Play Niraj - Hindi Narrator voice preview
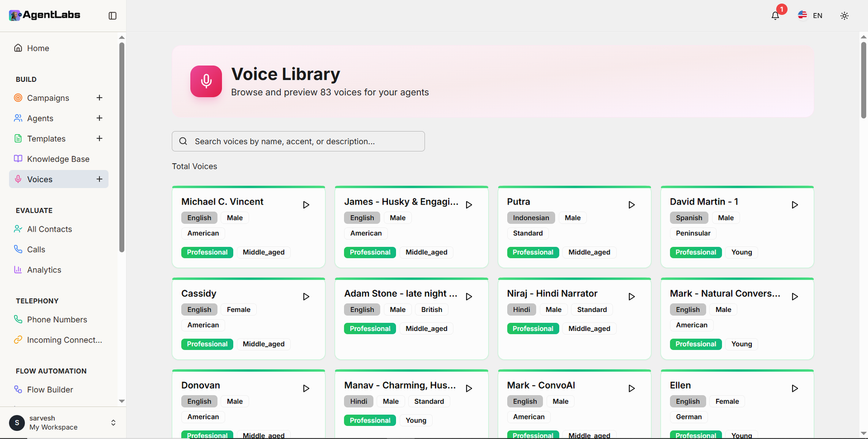Viewport: 868px width, 439px height. click(x=631, y=297)
